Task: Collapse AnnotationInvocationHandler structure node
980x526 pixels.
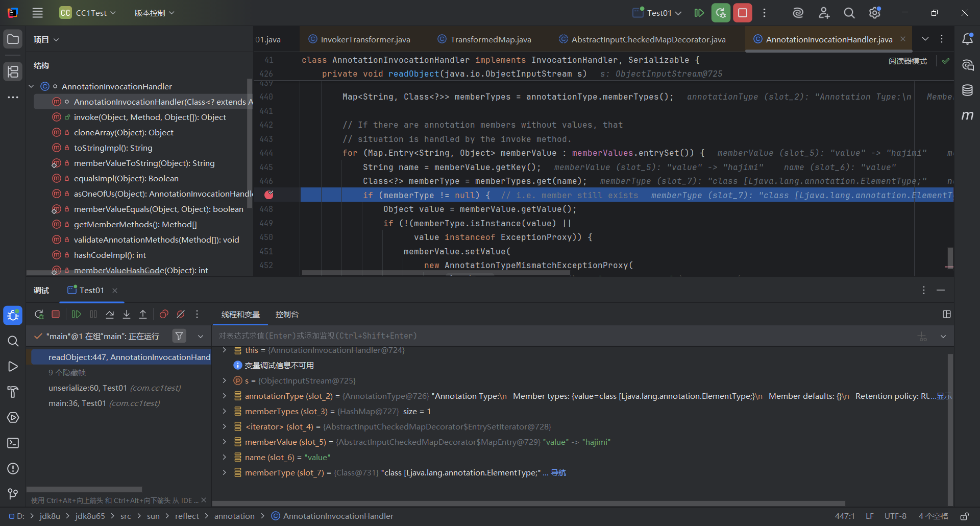Action: (31, 86)
